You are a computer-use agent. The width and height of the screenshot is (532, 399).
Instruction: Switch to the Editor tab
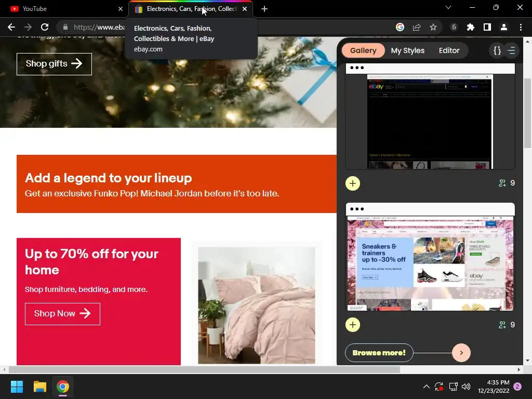coord(449,50)
